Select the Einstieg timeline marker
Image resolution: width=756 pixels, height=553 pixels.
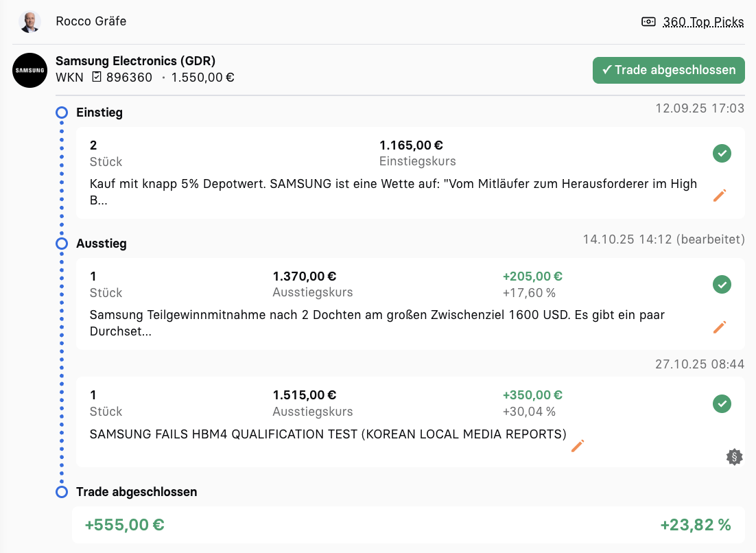point(62,113)
